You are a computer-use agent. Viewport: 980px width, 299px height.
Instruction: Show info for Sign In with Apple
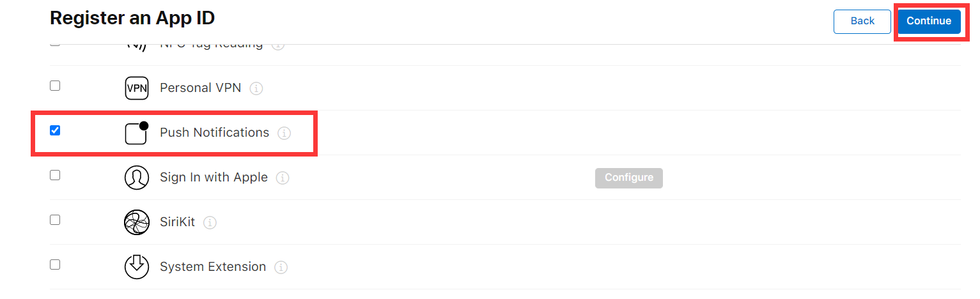coord(283,178)
